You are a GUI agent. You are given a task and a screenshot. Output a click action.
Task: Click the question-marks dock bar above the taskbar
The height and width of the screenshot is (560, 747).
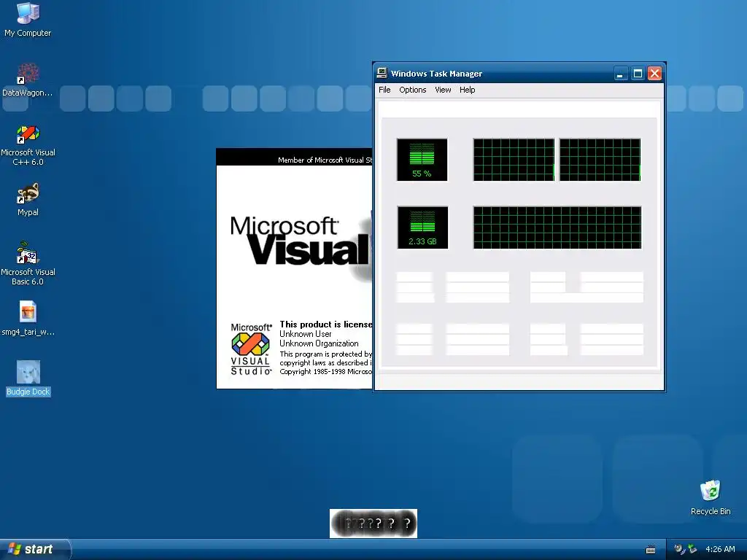click(x=373, y=524)
